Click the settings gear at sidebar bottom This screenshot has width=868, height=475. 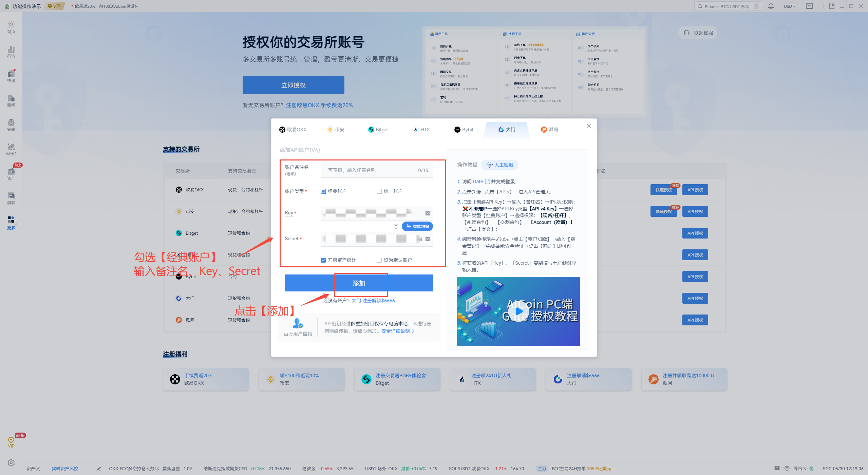(x=11, y=462)
